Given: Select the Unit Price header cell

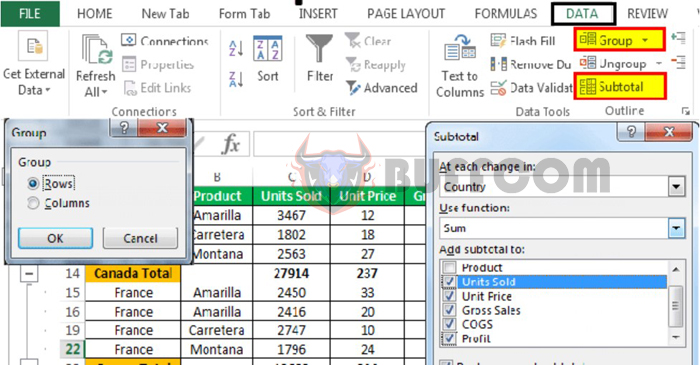Looking at the screenshot, I should (x=367, y=196).
